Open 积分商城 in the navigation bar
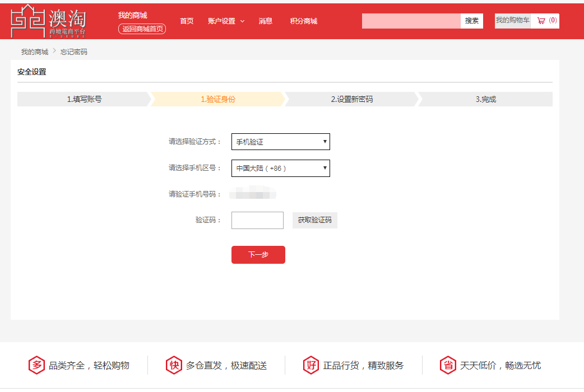This screenshot has width=584, height=392. click(x=303, y=21)
